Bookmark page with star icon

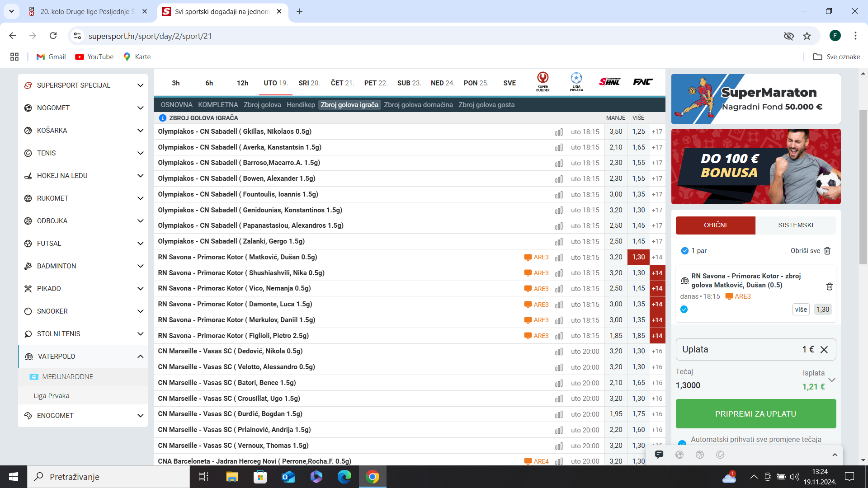(807, 36)
